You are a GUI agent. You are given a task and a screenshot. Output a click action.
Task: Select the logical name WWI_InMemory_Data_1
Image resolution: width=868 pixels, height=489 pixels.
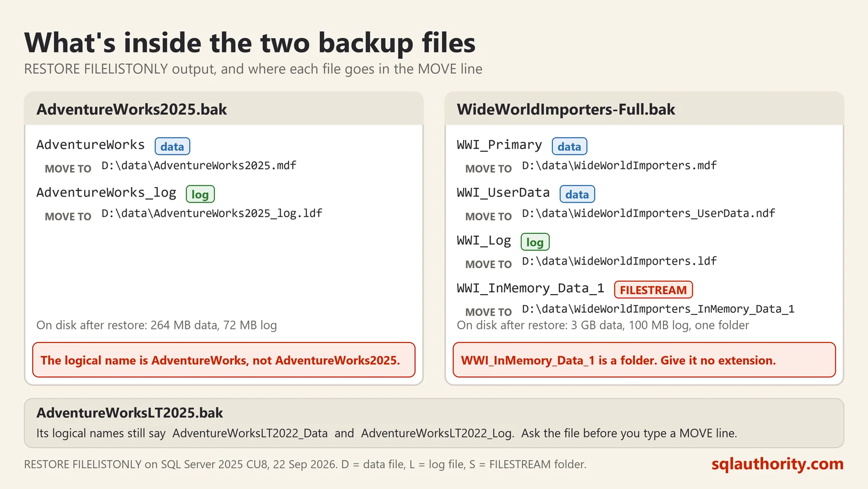(531, 288)
